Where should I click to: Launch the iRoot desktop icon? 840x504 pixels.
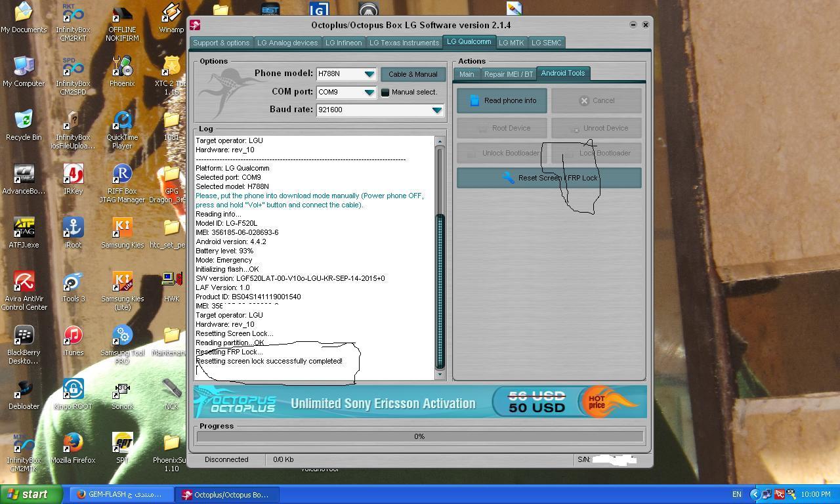(x=73, y=233)
